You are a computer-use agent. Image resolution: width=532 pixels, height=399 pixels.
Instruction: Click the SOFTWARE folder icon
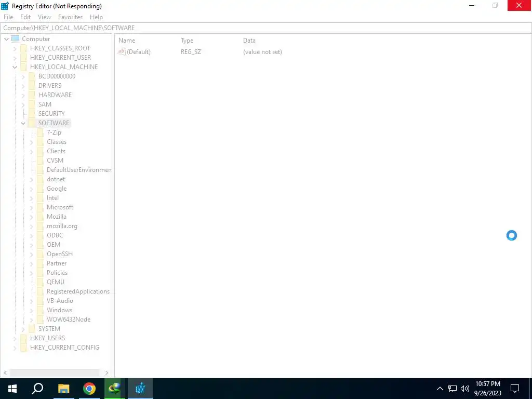pyautogui.click(x=32, y=123)
